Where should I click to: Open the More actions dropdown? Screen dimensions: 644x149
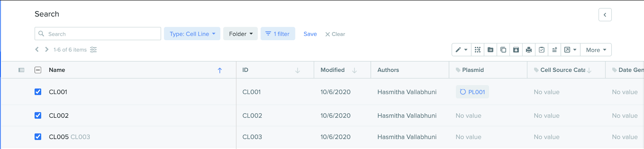click(x=596, y=50)
